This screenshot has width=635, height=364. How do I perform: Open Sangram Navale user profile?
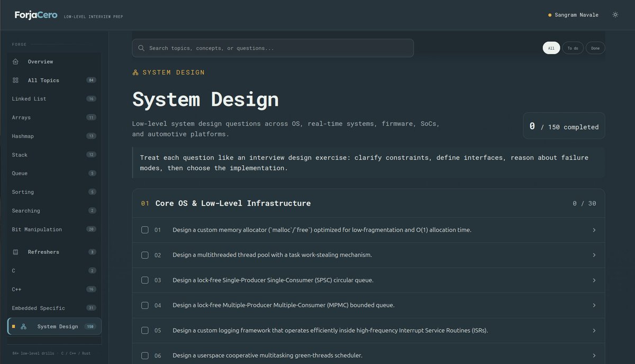point(573,15)
